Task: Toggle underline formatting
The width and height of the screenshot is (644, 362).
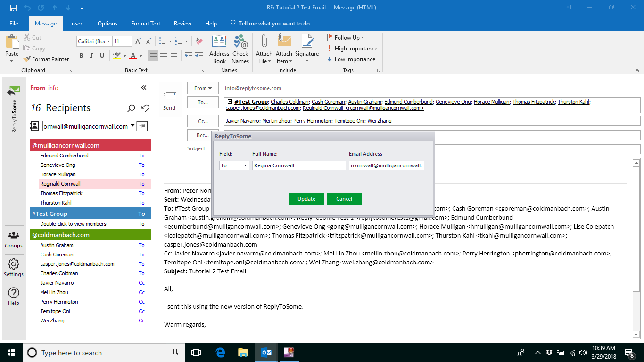Action: click(x=102, y=56)
